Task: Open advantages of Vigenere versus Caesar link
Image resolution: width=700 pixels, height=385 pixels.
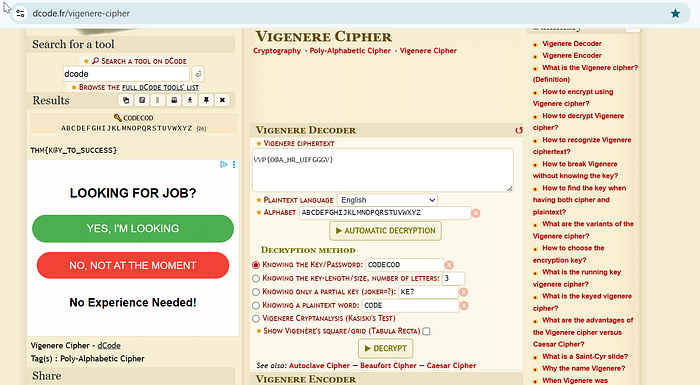Action: (583, 332)
